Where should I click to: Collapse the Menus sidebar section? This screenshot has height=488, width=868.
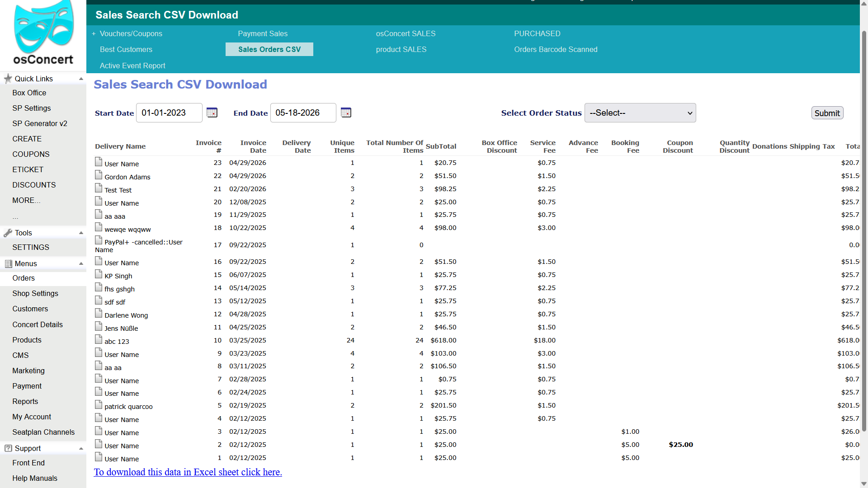point(81,263)
